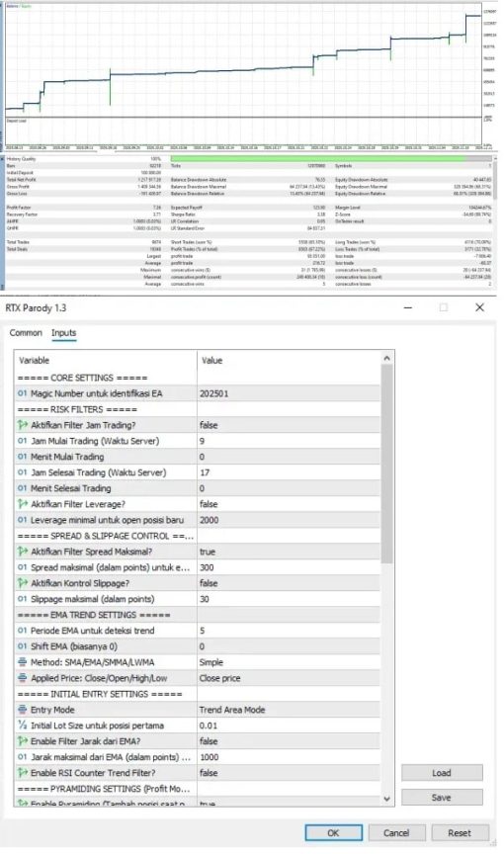Edit the Spread maksimal value 300
Viewport: 504px width, 854px height.
(289, 567)
